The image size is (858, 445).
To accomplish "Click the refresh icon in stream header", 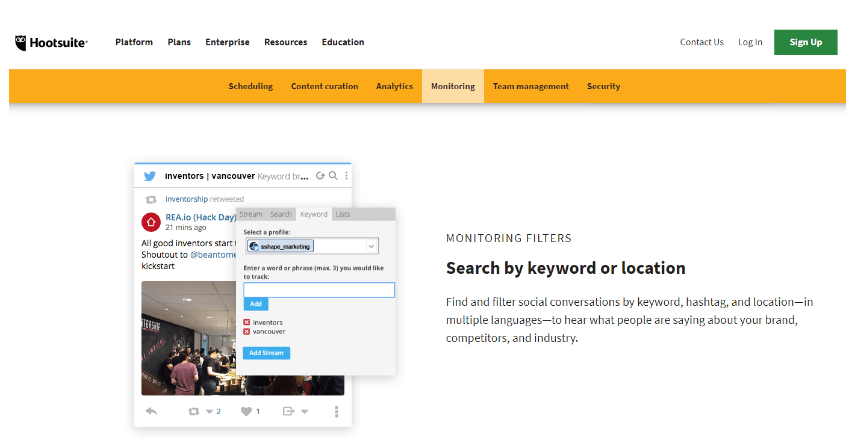I will pyautogui.click(x=320, y=176).
